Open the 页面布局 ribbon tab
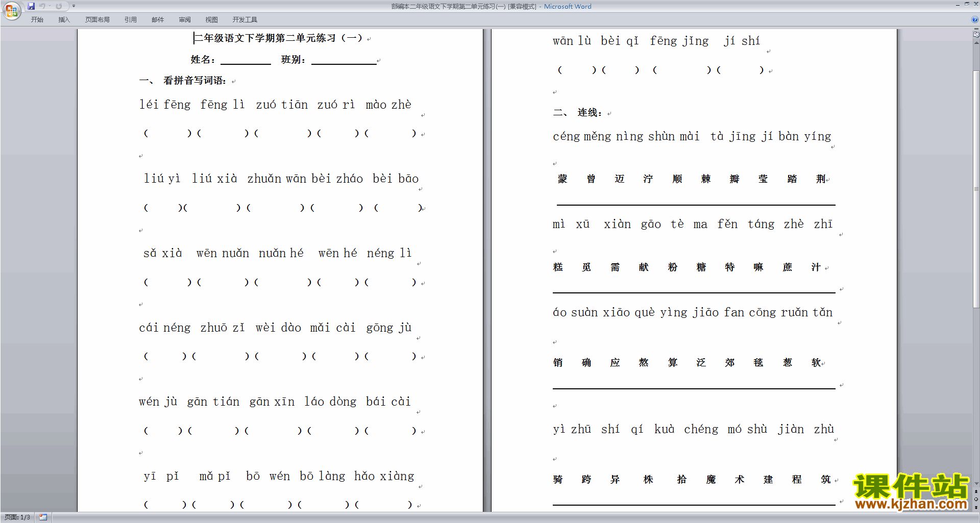This screenshot has width=980, height=523. 97,20
